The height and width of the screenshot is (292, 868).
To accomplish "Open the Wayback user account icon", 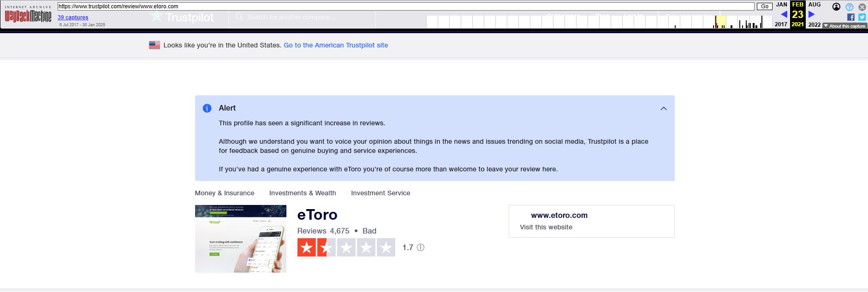I will [836, 7].
